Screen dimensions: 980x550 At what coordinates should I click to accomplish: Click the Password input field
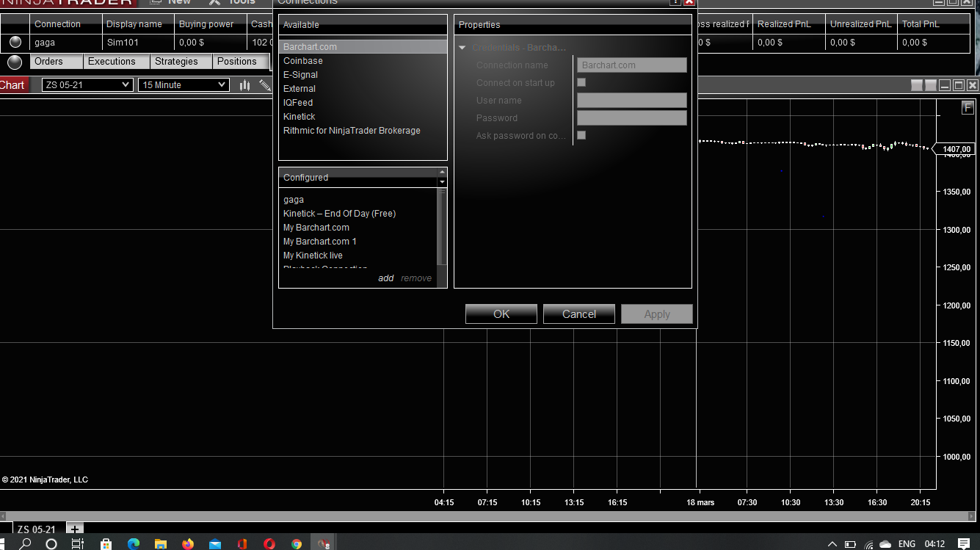click(x=632, y=118)
